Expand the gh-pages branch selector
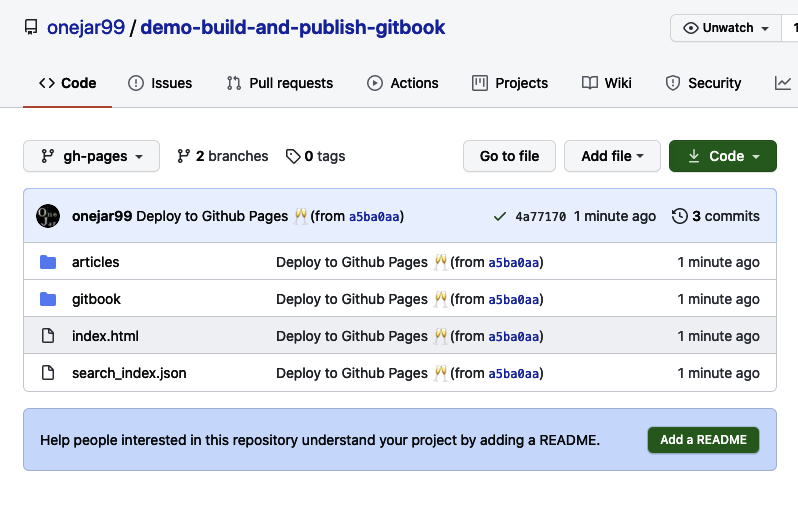Image resolution: width=798 pixels, height=516 pixels. point(92,156)
